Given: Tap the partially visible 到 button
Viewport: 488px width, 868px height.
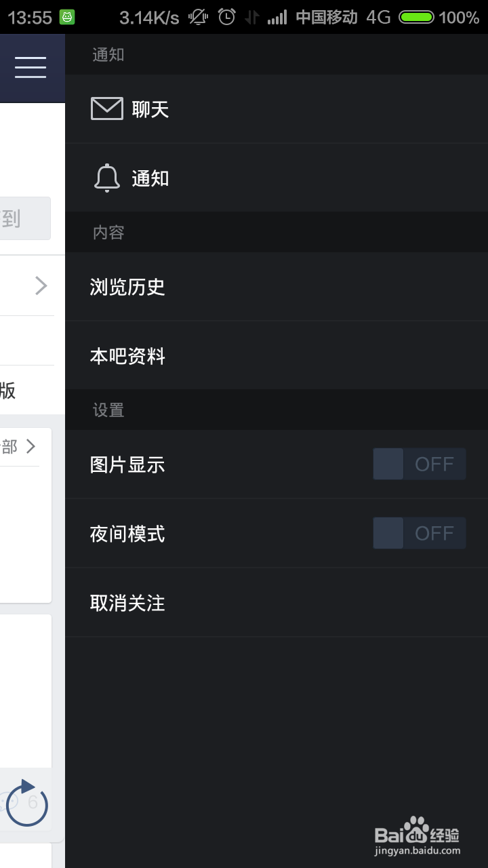Looking at the screenshot, I should [25, 218].
